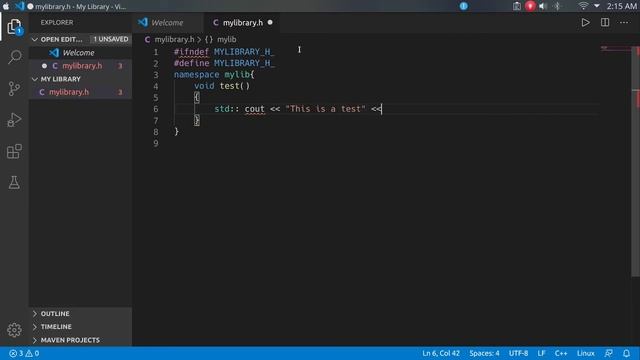Screen dimensions: 640x360
Task: Click the mylib namespace breadcrumb
Action: pos(227,40)
